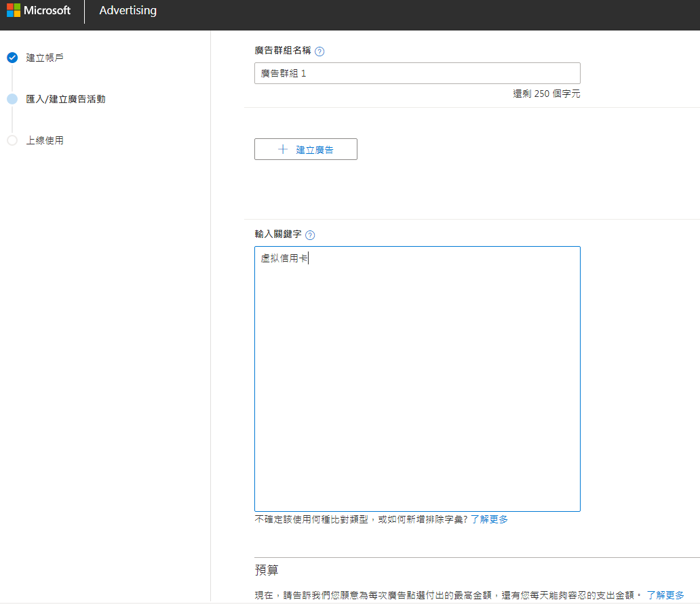
Task: Open the Advertising home header link
Action: pos(128,11)
